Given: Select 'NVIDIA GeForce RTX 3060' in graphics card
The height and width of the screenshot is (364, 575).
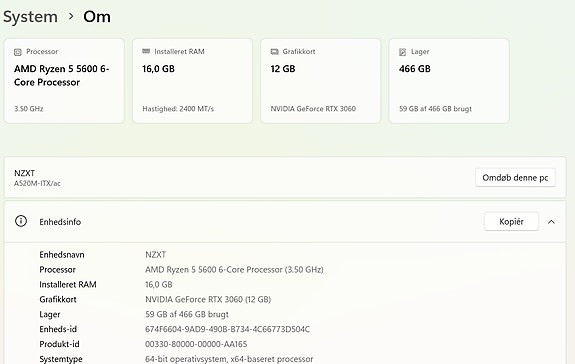Looking at the screenshot, I should pyautogui.click(x=313, y=109).
